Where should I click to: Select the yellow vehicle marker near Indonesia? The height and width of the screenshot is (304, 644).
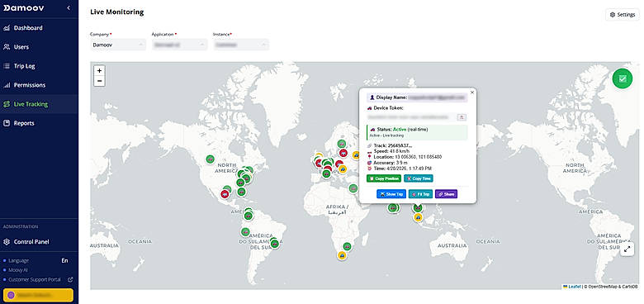(418, 218)
